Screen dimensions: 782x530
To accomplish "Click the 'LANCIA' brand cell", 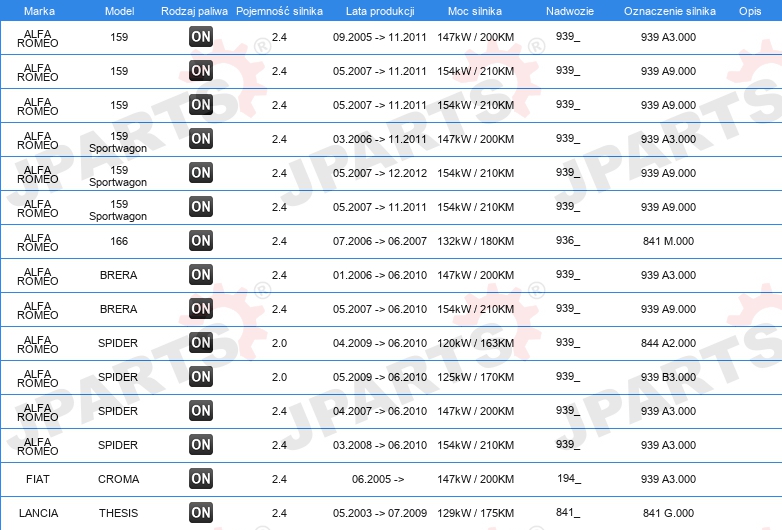I will coord(38,513).
